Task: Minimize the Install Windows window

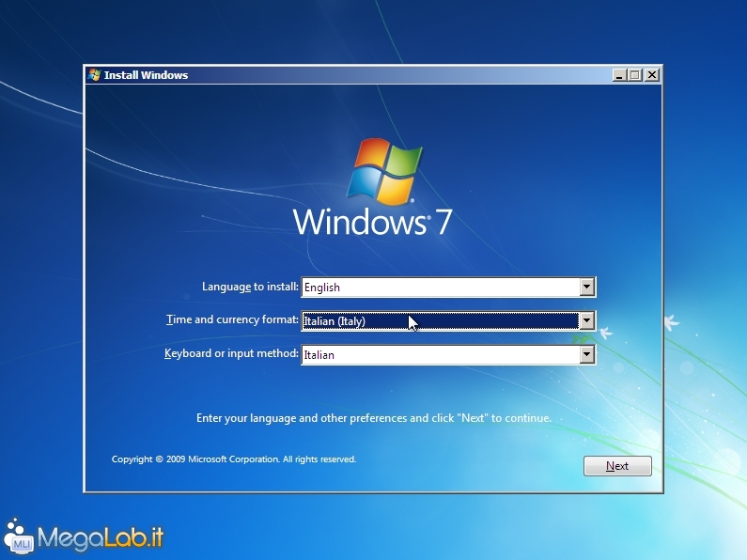Action: point(619,75)
